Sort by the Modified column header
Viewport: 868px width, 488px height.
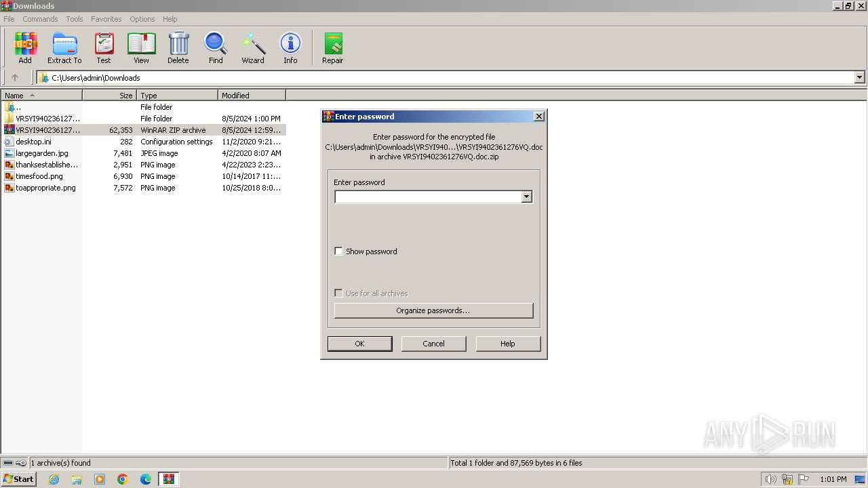(252, 96)
